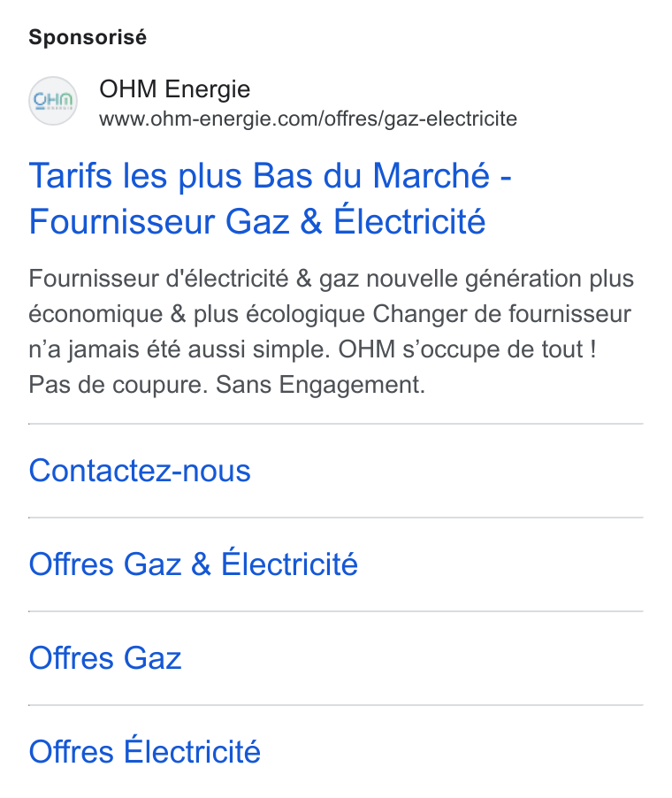Click the 'Fournisseur Gaz & Électricité' headline line
The height and width of the screenshot is (798, 672).
coord(257,221)
